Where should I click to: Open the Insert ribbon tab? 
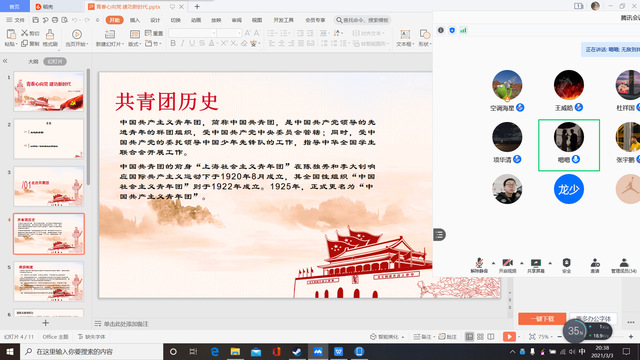135,20
